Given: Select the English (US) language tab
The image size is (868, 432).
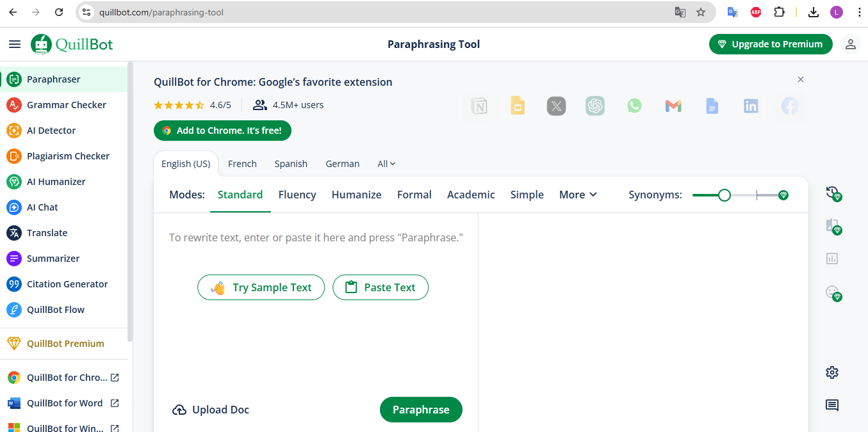Looking at the screenshot, I should [186, 164].
